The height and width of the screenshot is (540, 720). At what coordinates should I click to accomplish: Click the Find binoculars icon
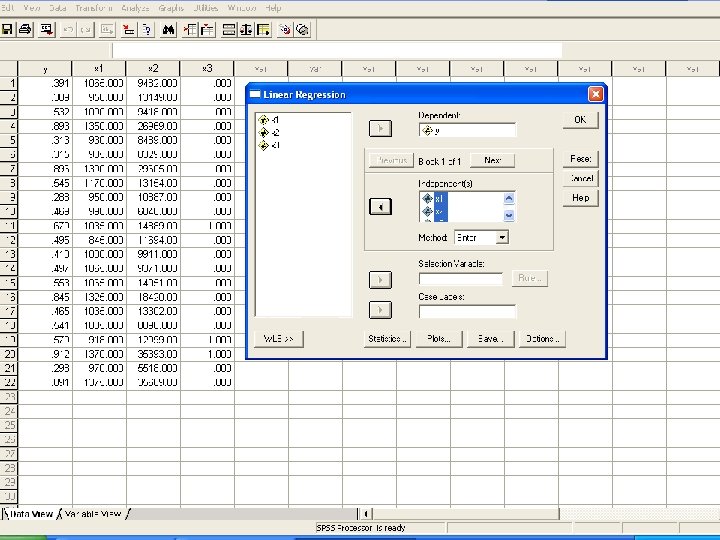click(x=168, y=30)
